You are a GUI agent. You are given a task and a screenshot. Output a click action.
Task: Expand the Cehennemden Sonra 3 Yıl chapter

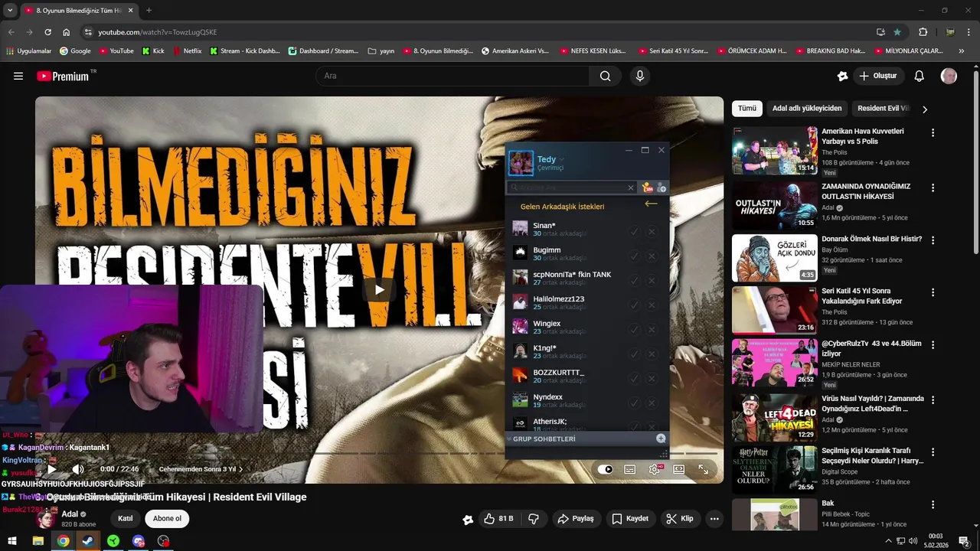(201, 469)
